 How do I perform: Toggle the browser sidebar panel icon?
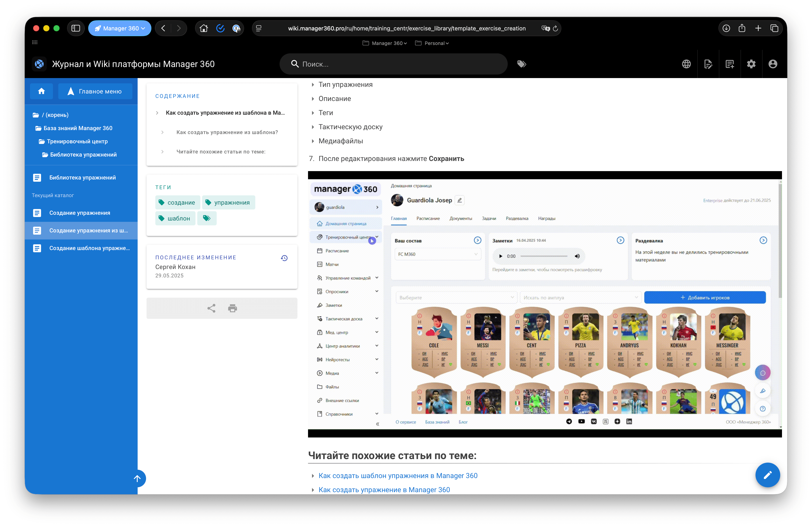(76, 28)
